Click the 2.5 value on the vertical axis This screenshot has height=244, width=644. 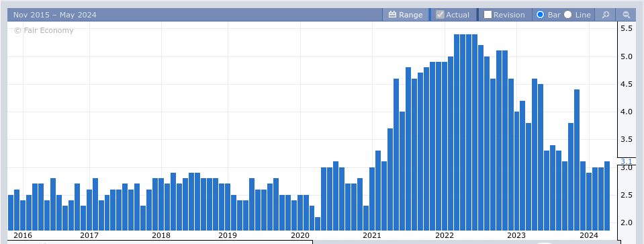tap(627, 195)
